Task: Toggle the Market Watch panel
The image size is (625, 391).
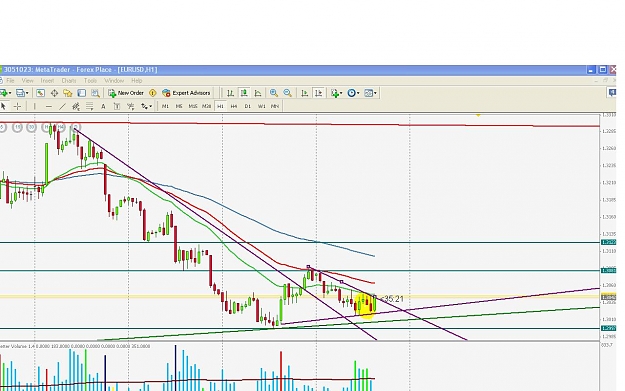Action: tap(40, 93)
